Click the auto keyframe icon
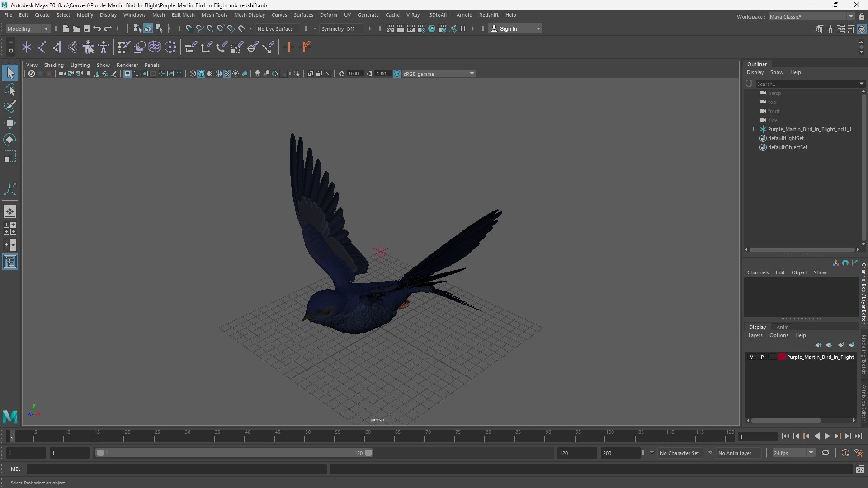 [x=845, y=453]
